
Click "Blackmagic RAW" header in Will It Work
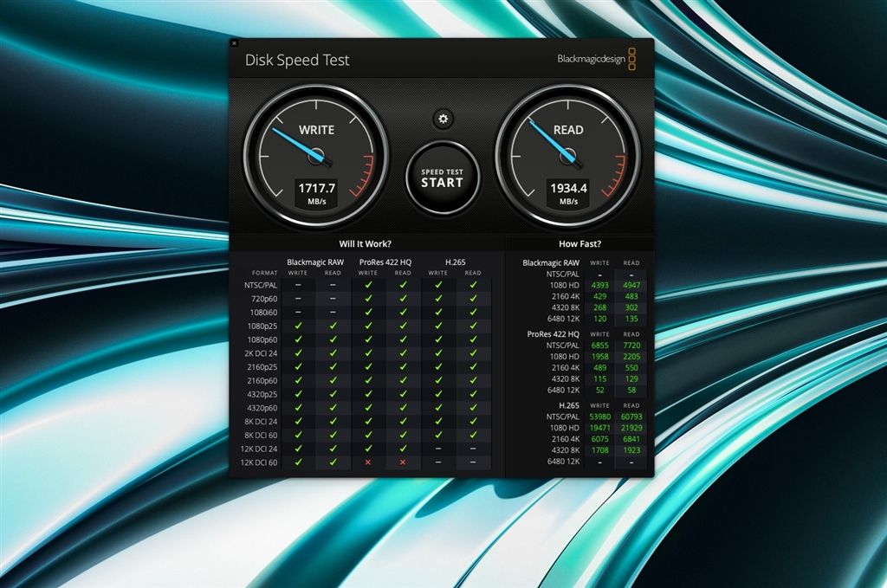point(315,262)
